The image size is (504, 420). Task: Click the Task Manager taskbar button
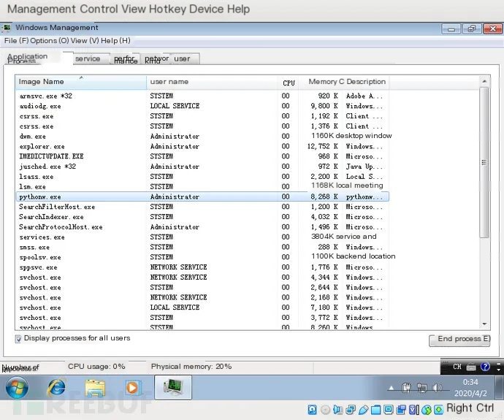(x=173, y=388)
